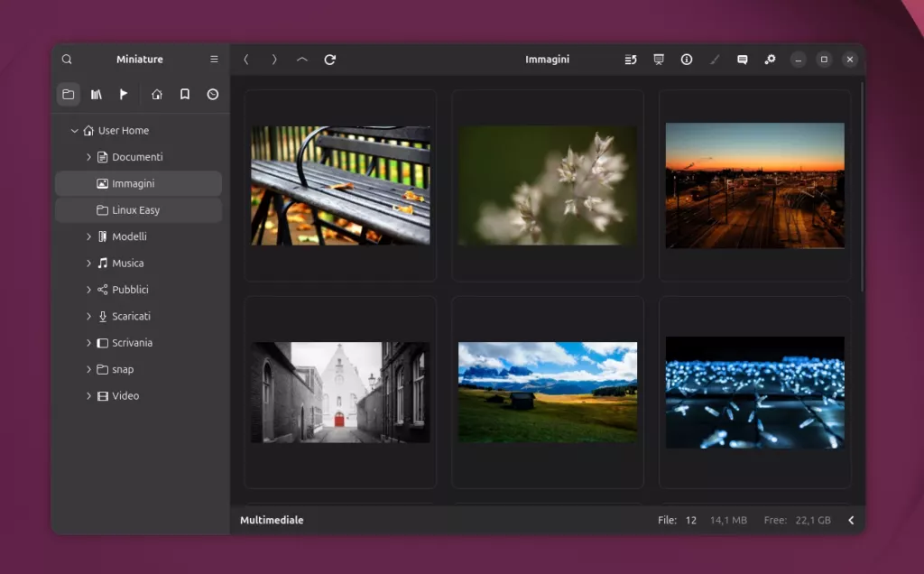
Task: Expand the Documenti folder
Action: tap(88, 157)
